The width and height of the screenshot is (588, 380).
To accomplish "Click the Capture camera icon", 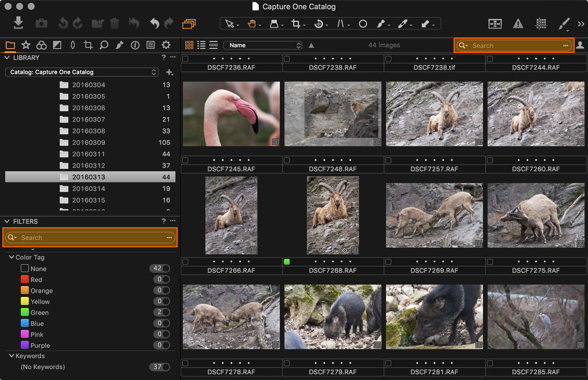I will pos(41,24).
